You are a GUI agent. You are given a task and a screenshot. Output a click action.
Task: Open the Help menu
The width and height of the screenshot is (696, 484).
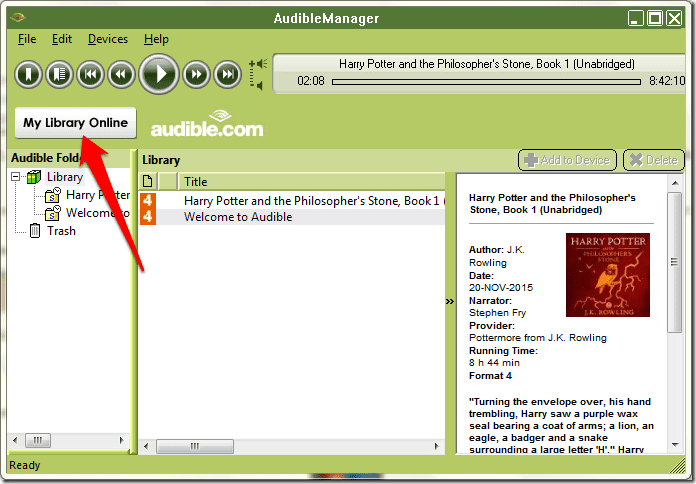tap(156, 39)
